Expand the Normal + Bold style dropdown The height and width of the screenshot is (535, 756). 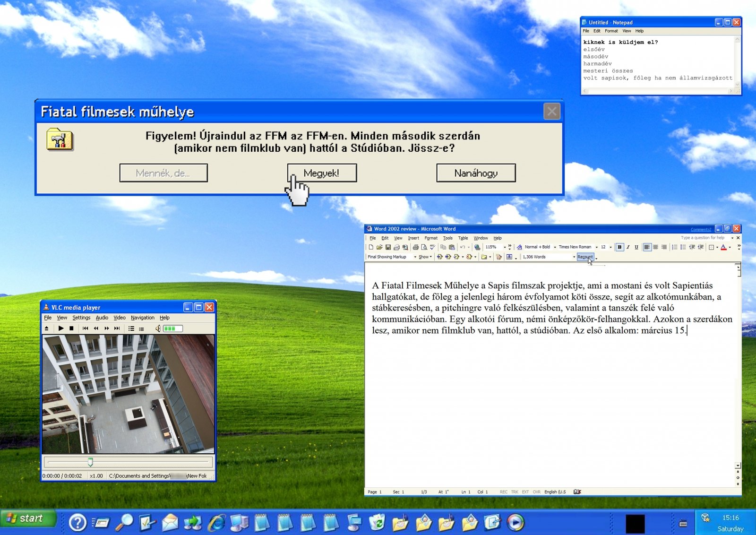tap(555, 247)
